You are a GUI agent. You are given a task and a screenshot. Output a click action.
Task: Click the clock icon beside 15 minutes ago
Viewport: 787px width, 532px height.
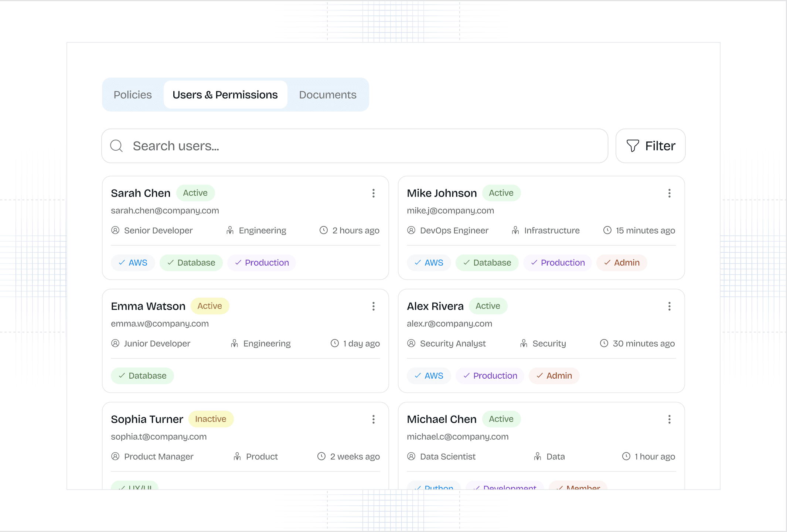(x=607, y=231)
